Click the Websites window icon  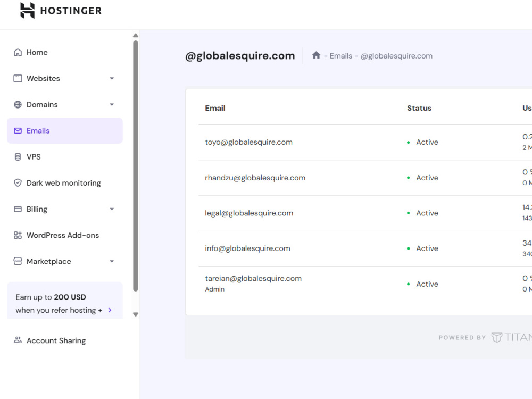tap(18, 78)
